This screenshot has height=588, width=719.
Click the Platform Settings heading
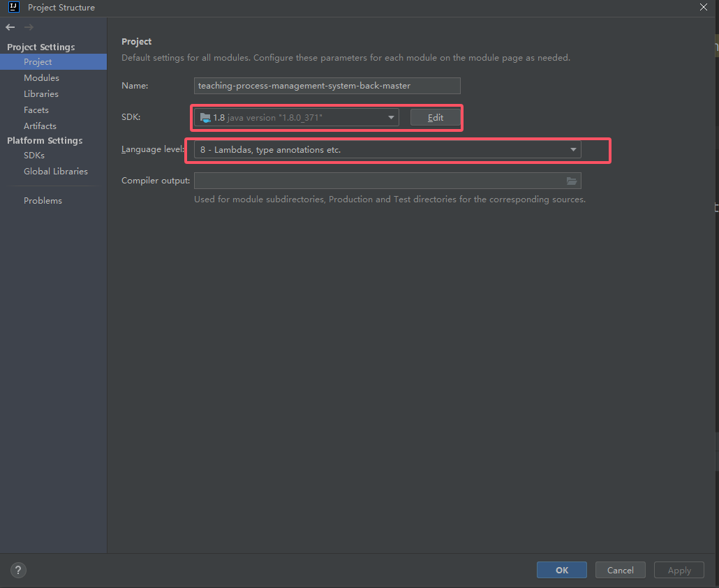[45, 141]
